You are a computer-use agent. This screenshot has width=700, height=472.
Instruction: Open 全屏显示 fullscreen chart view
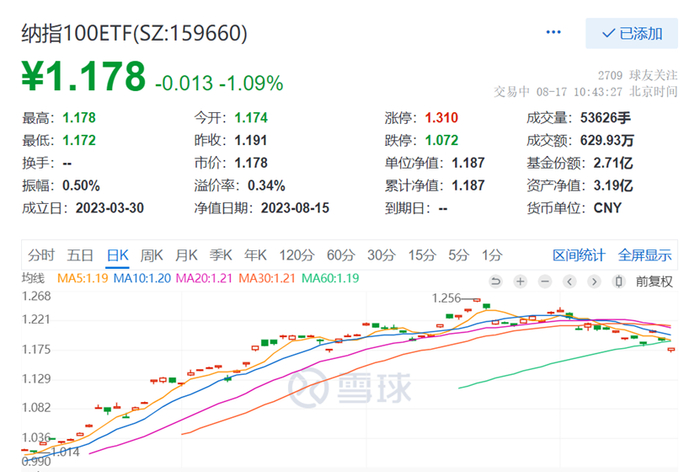(x=645, y=255)
